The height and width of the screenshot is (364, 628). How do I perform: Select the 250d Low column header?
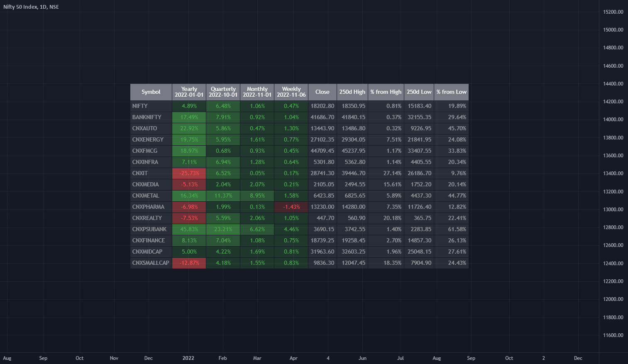419,92
